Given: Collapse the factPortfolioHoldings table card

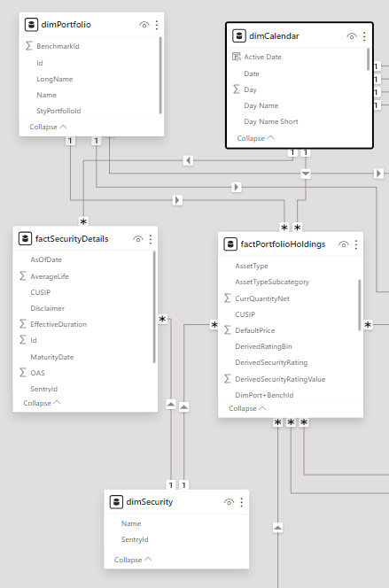Looking at the screenshot, I should pos(247,408).
